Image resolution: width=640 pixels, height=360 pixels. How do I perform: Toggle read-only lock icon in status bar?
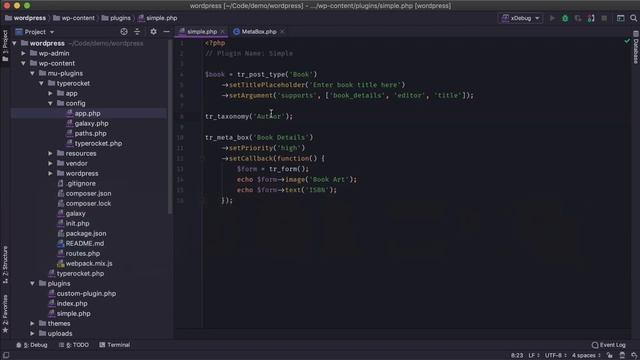tap(609, 356)
